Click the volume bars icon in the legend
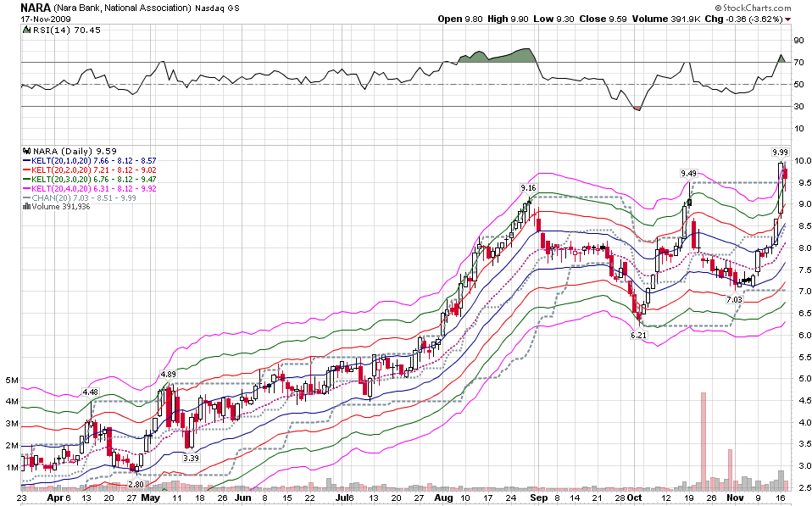Viewport: 812px width, 506px height. coord(26,207)
